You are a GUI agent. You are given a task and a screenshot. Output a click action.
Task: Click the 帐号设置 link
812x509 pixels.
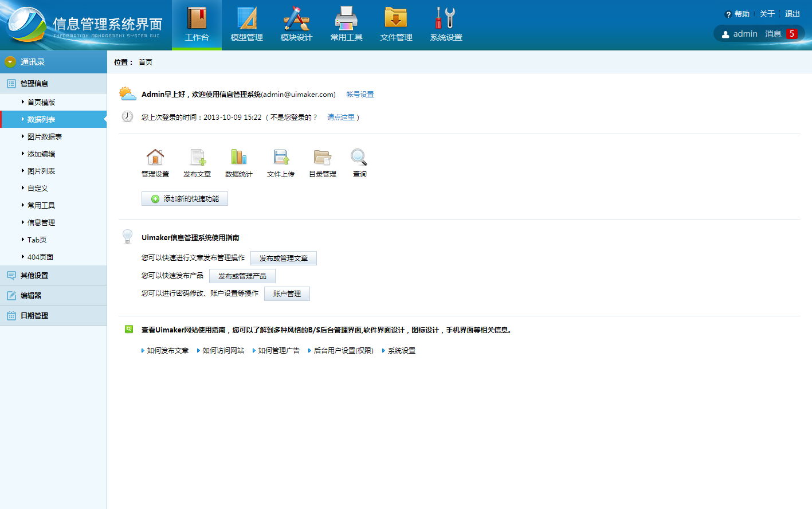tap(360, 95)
